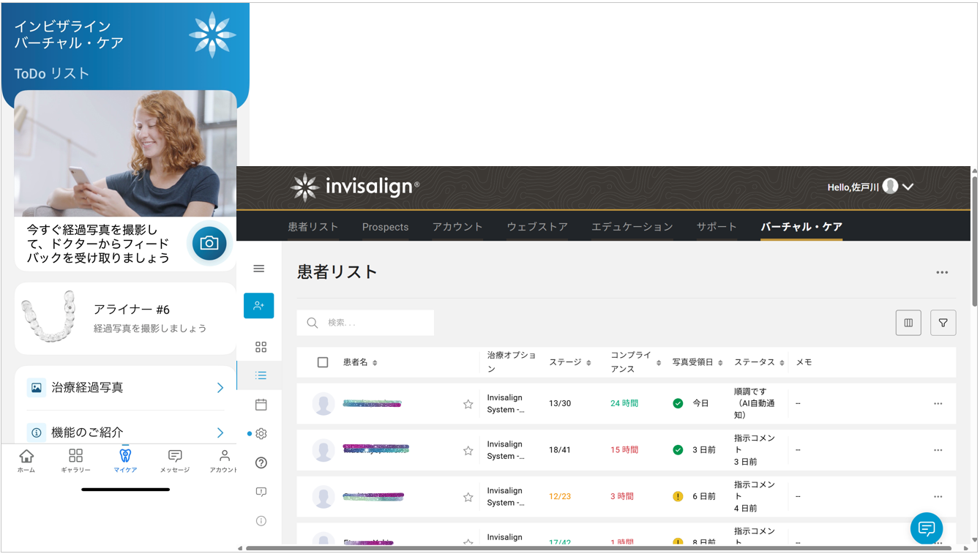This screenshot has width=980, height=554.
Task: Open メッセージ in the mobile bottom navigation
Action: coord(175,461)
